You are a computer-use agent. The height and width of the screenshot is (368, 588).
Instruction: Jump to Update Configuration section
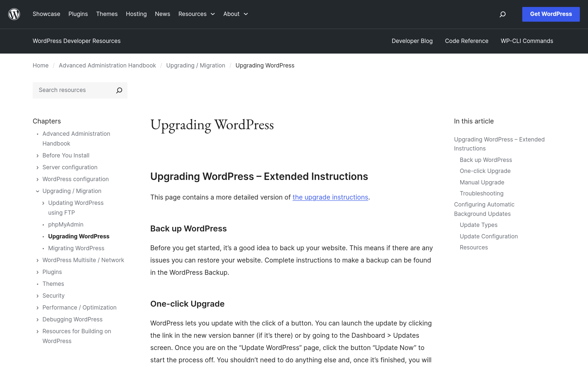pyautogui.click(x=489, y=236)
